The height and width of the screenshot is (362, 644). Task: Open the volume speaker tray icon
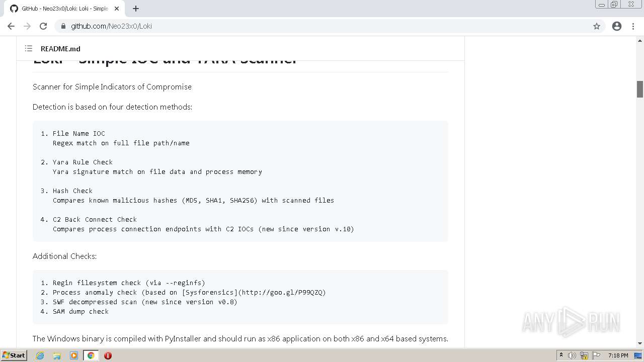click(572, 355)
